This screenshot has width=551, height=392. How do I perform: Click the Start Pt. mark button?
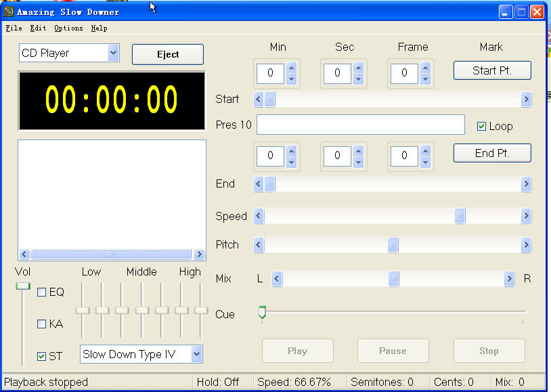492,70
